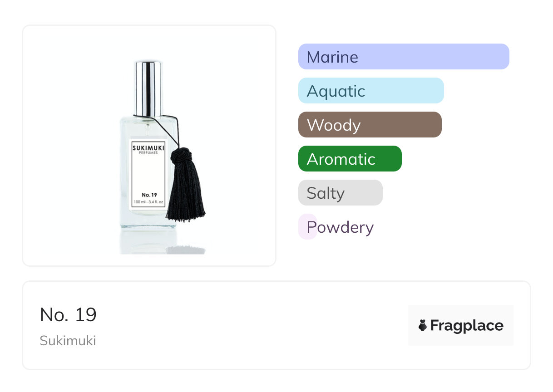Image resolution: width=553 pixels, height=392 pixels.
Task: Pick the pink Powdery accord swatch
Action: (307, 226)
